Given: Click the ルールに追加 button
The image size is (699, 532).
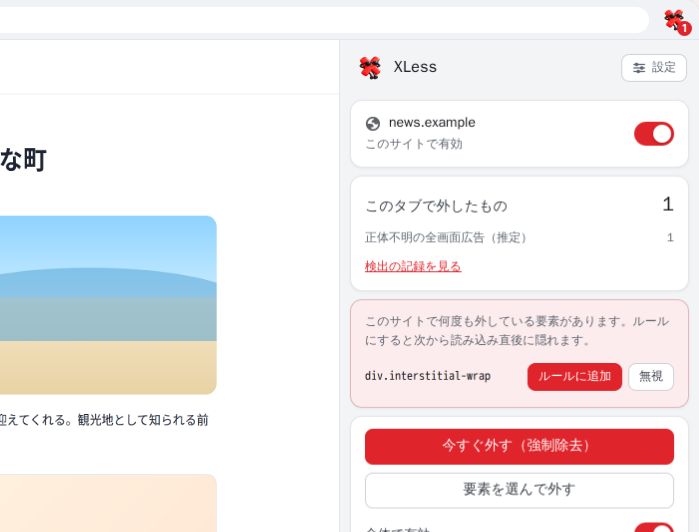Looking at the screenshot, I should coord(574,376).
